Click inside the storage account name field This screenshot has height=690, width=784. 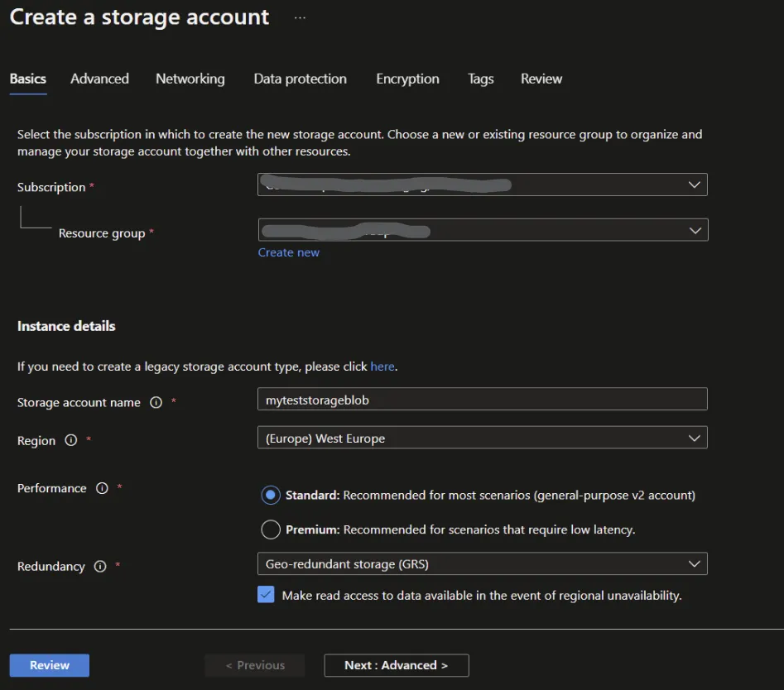click(483, 399)
